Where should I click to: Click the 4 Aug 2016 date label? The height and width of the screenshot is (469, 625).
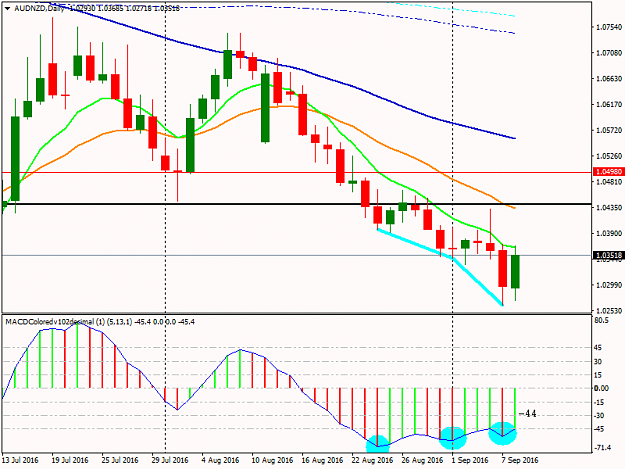[x=220, y=460]
